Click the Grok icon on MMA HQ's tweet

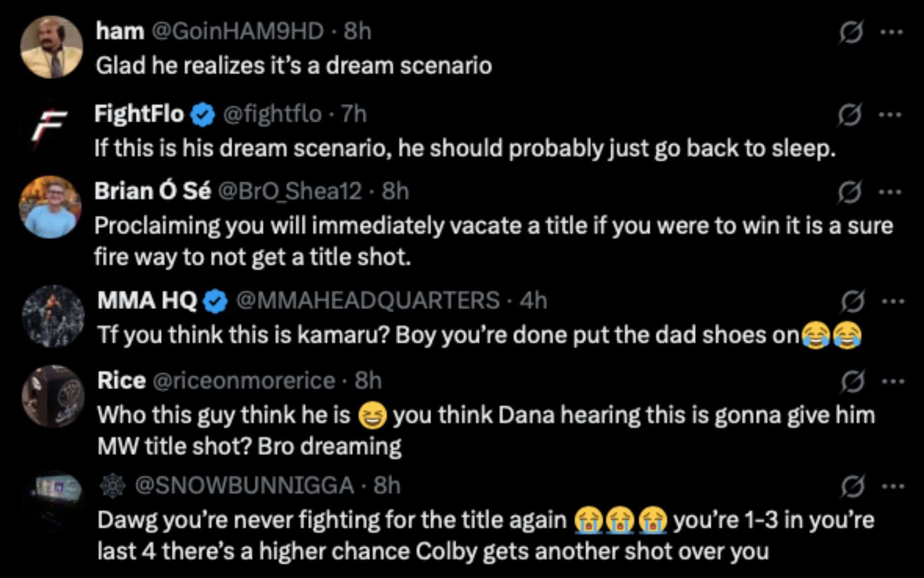click(x=852, y=302)
